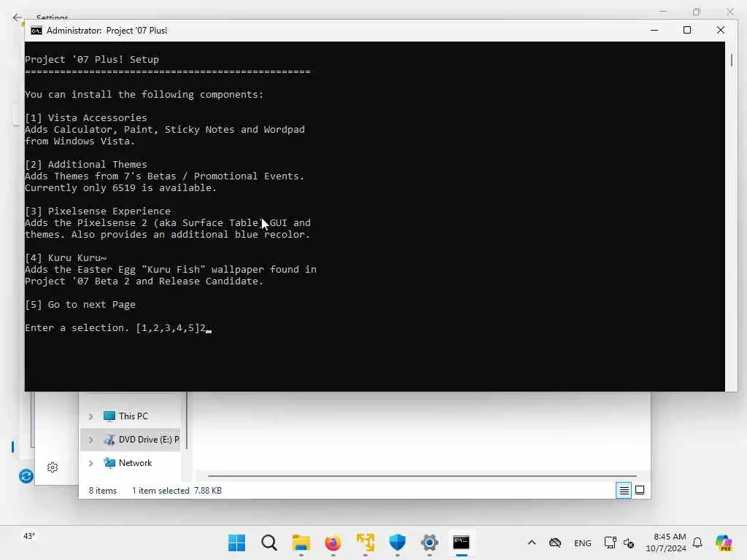This screenshot has width=747, height=560.
Task: Click the '[3] Pixelsense Experience' line
Action: (98, 211)
